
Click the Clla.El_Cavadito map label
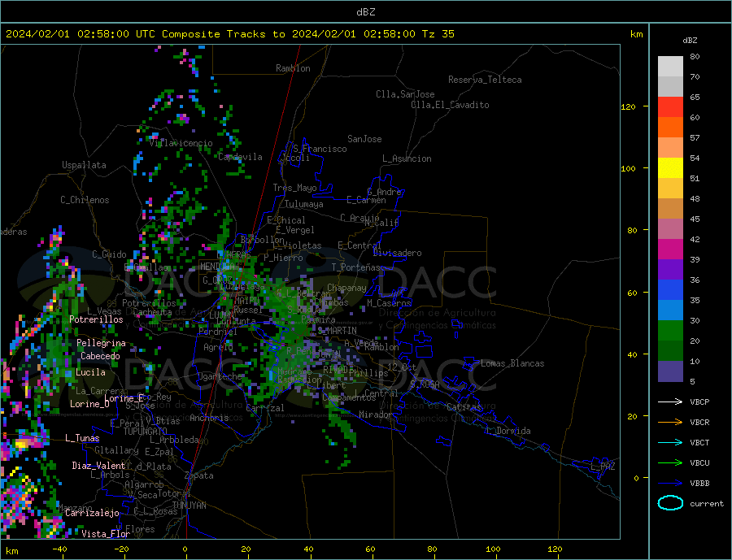coord(450,105)
